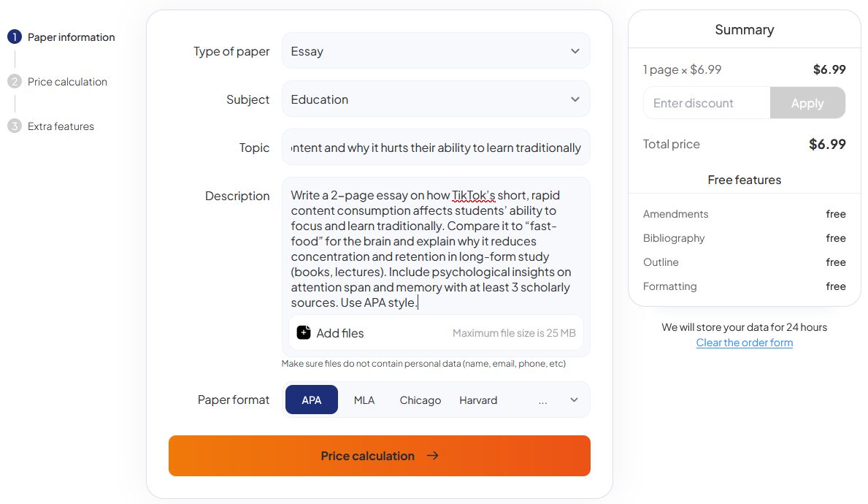Screen dimensions: 868x504
Task: Select MLA paper format
Action: click(364, 400)
